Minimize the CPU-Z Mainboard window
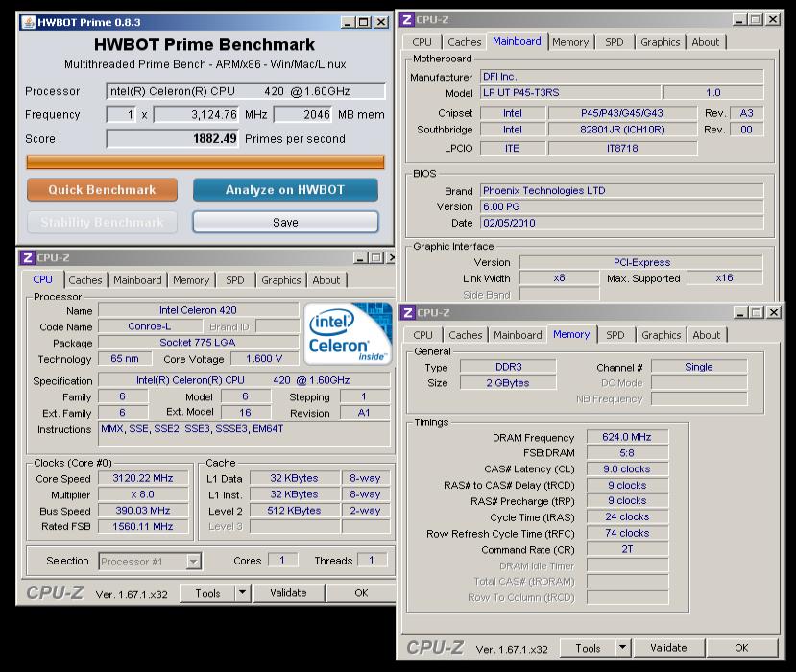The width and height of the screenshot is (796, 672). 739,20
